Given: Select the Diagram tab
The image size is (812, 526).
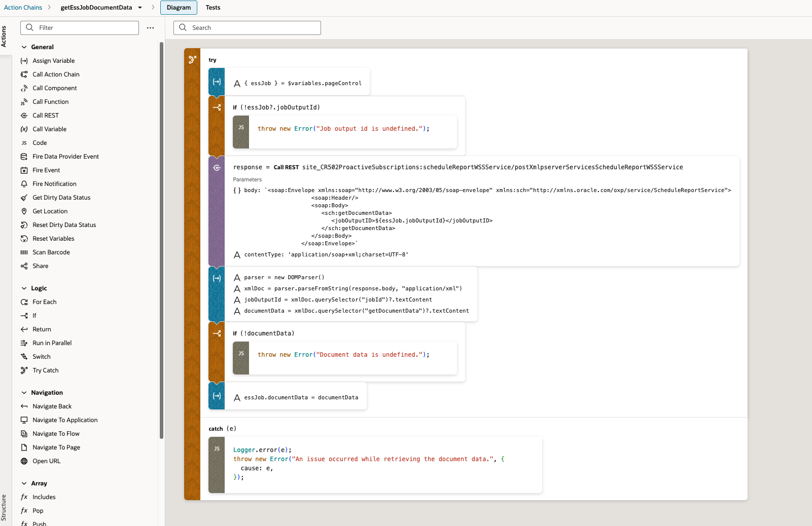Looking at the screenshot, I should coord(179,8).
